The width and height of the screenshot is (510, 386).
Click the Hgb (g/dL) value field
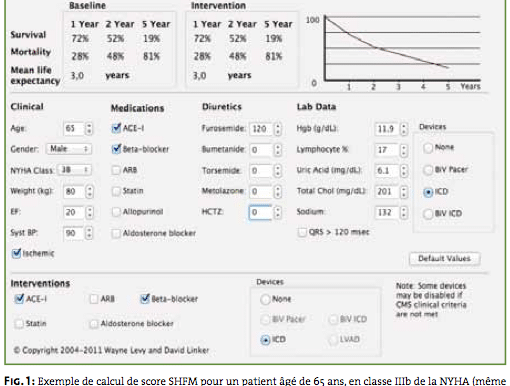[x=386, y=129]
